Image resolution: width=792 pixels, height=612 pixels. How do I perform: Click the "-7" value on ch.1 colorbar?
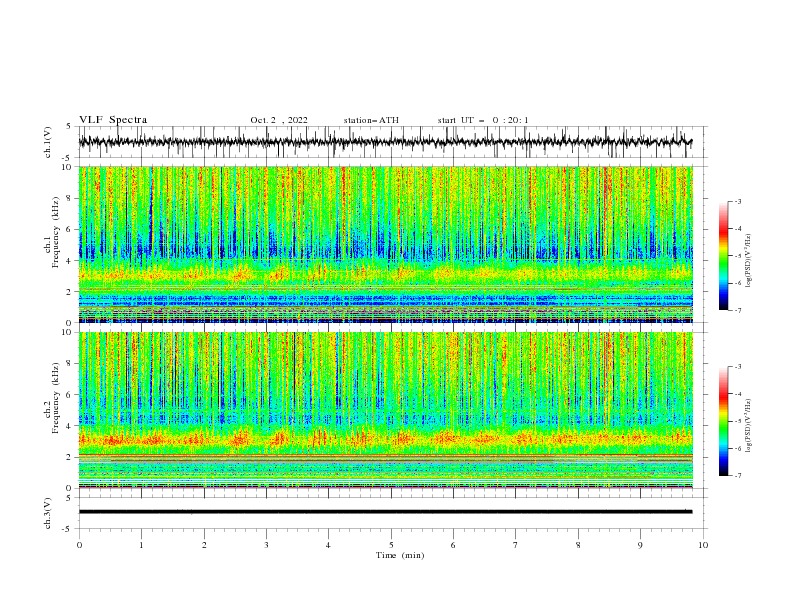click(738, 310)
